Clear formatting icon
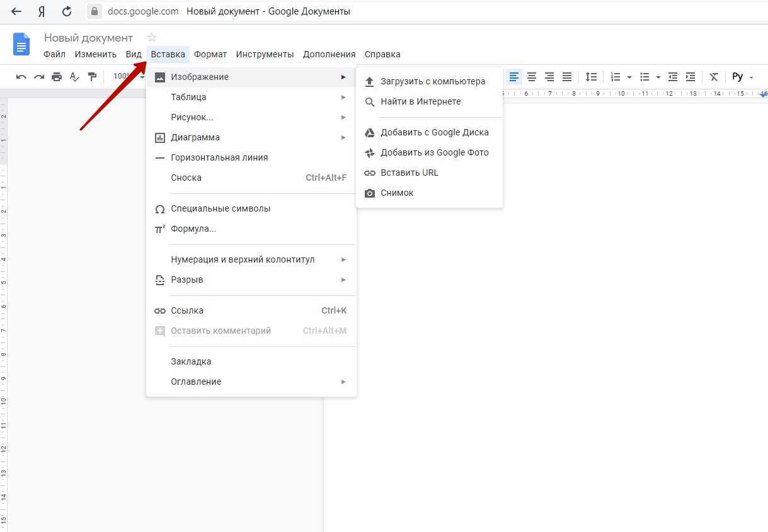This screenshot has height=532, width=768. (x=714, y=77)
